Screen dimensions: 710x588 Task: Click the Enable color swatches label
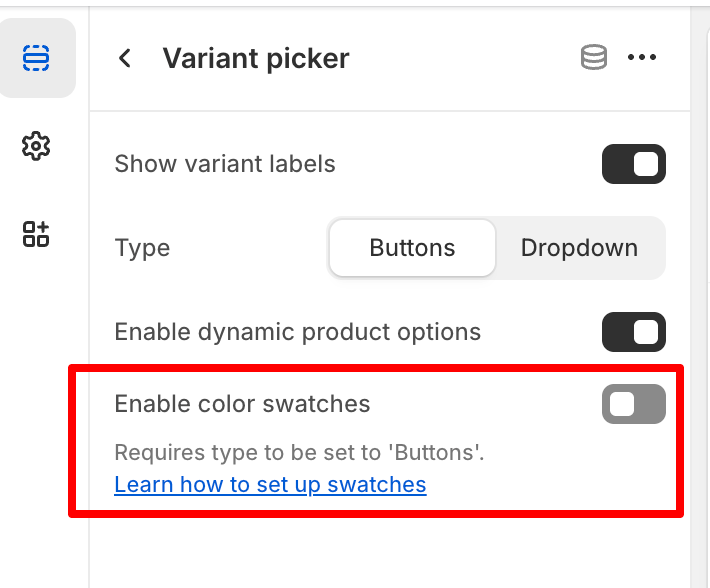[242, 404]
